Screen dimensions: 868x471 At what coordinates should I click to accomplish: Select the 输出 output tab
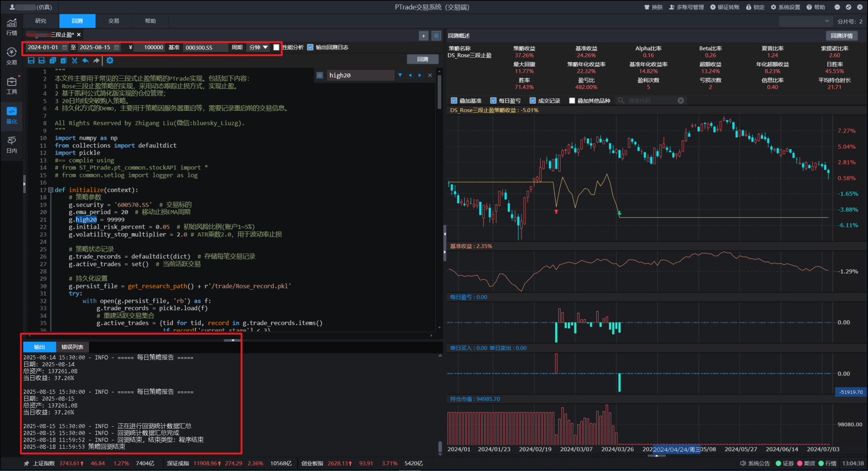click(40, 347)
